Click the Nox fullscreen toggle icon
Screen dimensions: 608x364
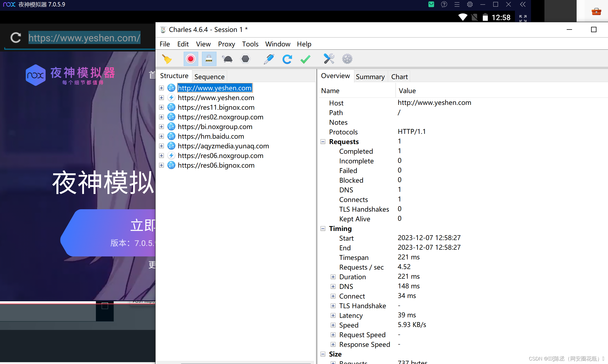(523, 18)
